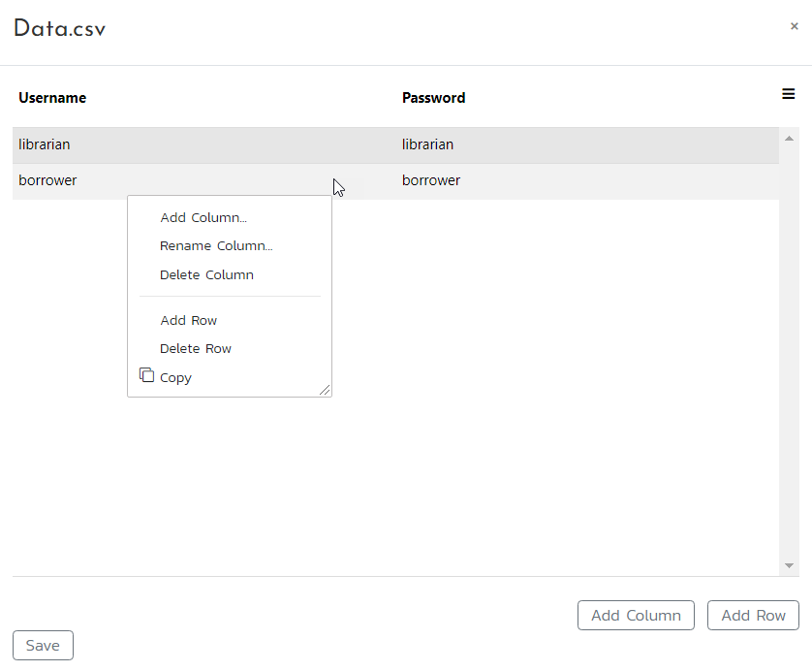
Task: Open the hamburger menu in table header
Action: [788, 94]
